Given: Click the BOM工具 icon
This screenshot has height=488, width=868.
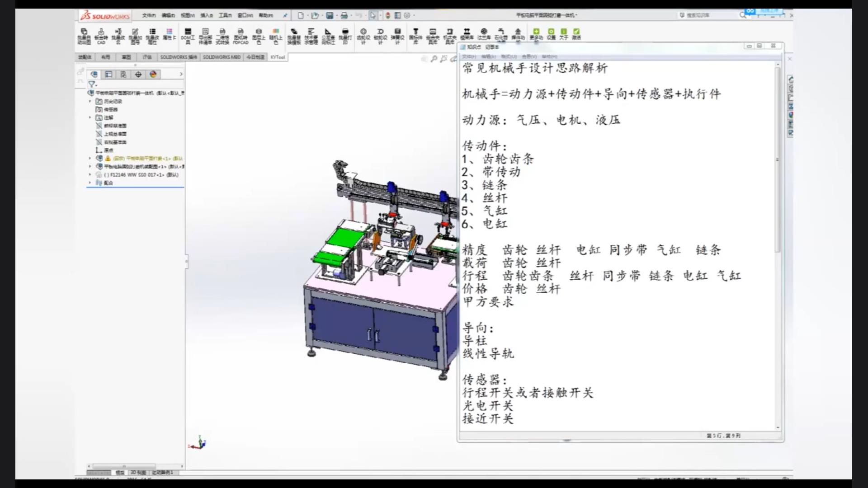Looking at the screenshot, I should [188, 36].
